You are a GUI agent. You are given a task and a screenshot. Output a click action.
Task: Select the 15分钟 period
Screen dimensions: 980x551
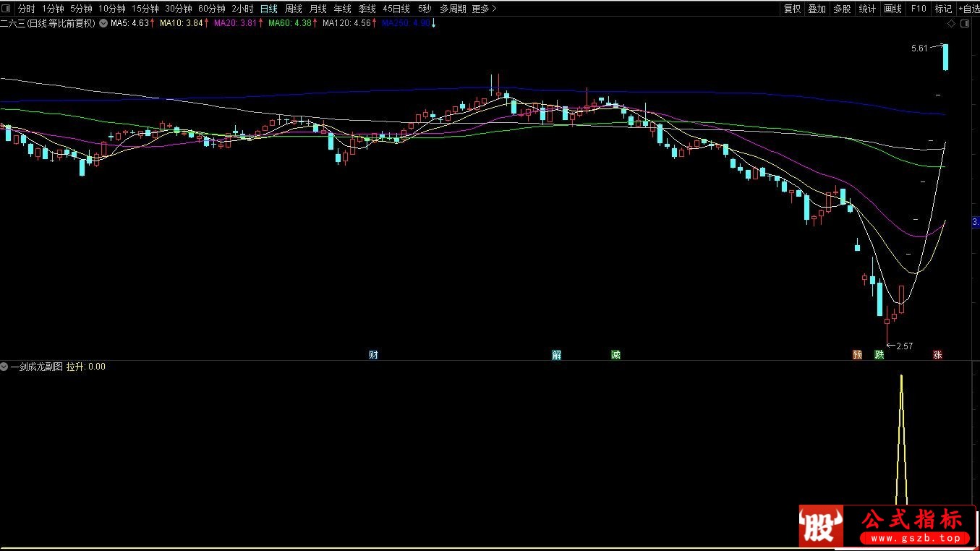click(145, 9)
